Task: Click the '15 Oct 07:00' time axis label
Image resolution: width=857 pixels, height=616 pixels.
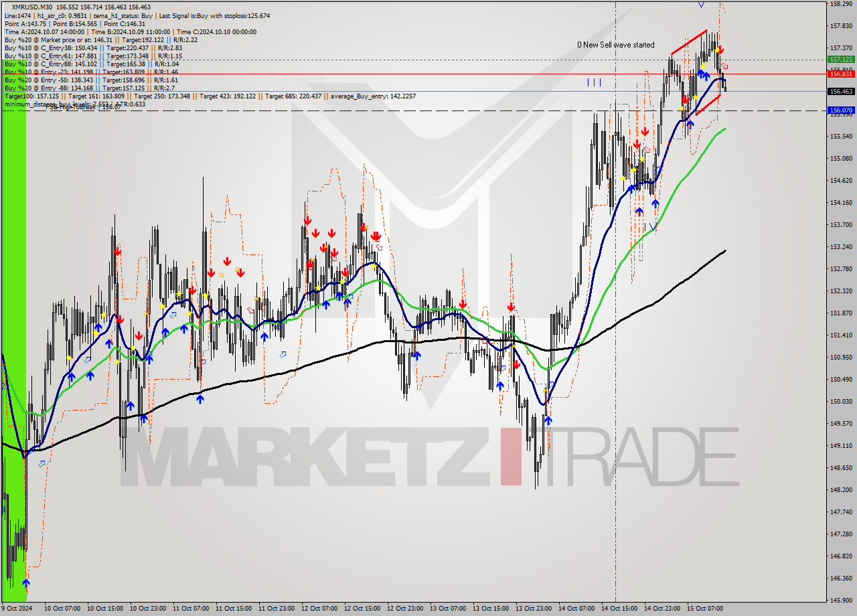Action: (x=705, y=609)
